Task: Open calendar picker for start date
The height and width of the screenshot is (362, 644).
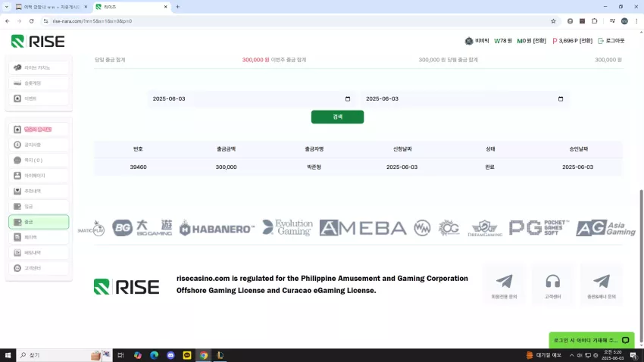Action: click(x=348, y=99)
